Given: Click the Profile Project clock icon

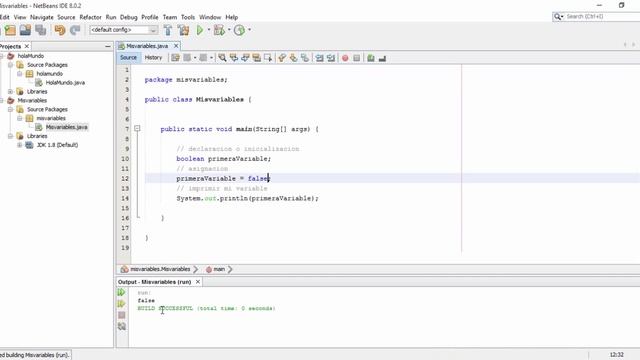Looking at the screenshot, I should click(239, 30).
